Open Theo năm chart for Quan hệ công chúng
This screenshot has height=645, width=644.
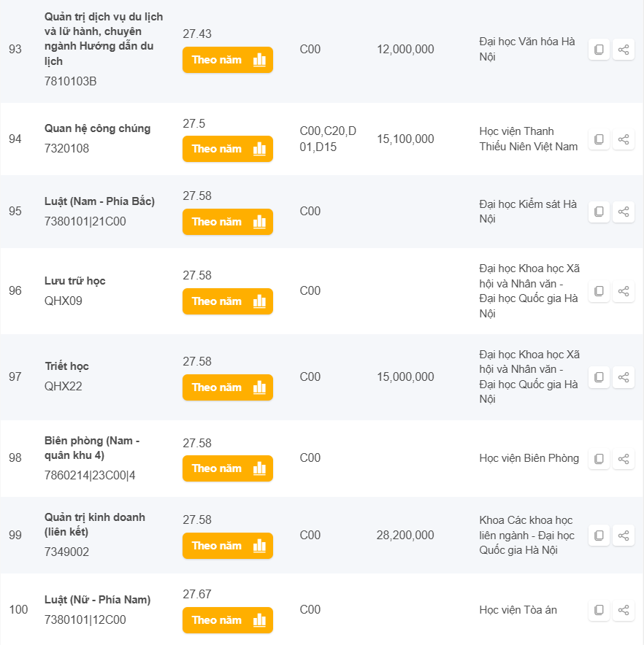point(227,149)
